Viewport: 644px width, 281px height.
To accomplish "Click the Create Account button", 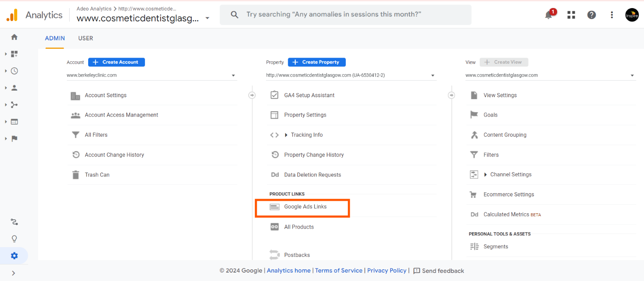I will click(x=116, y=62).
